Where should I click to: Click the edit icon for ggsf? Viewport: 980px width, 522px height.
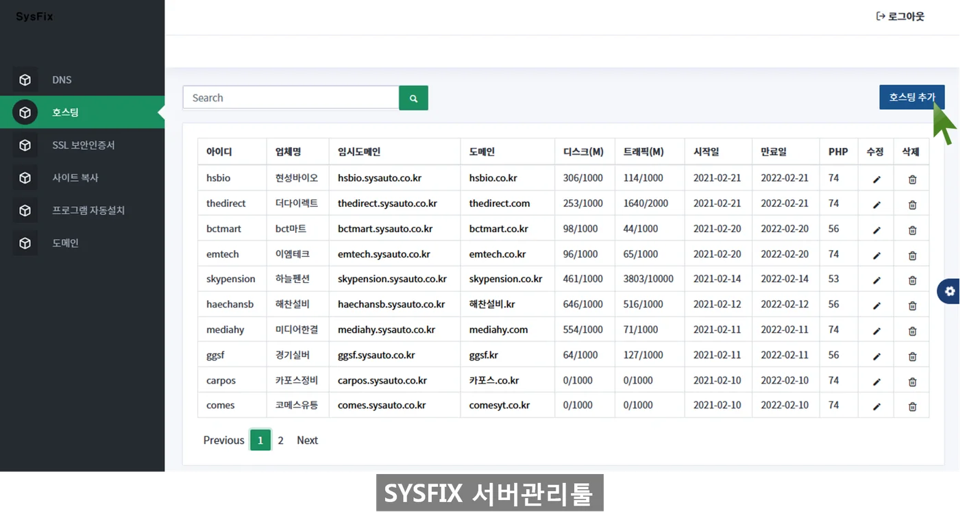point(877,356)
